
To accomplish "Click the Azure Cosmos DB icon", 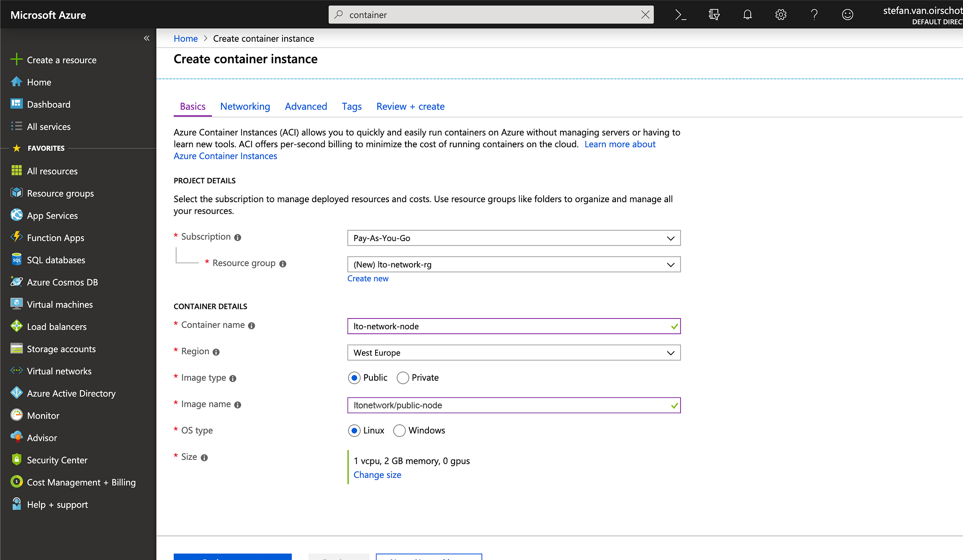I will coord(16,282).
